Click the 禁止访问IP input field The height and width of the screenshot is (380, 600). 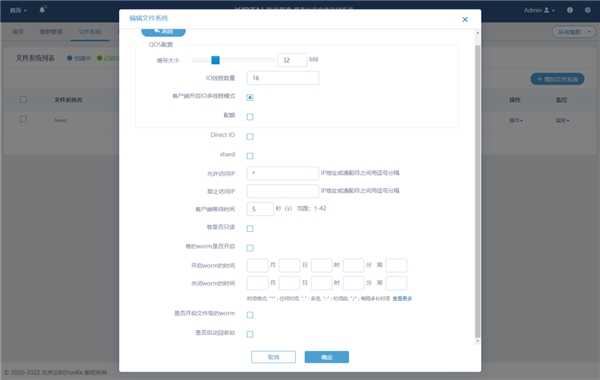point(283,191)
